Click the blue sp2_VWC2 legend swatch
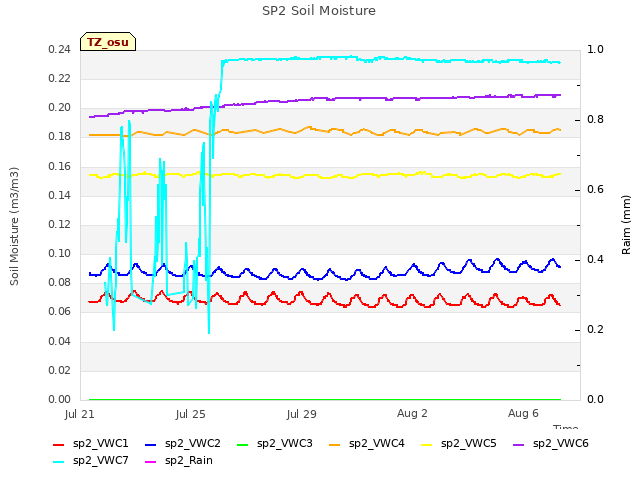 tap(151, 444)
